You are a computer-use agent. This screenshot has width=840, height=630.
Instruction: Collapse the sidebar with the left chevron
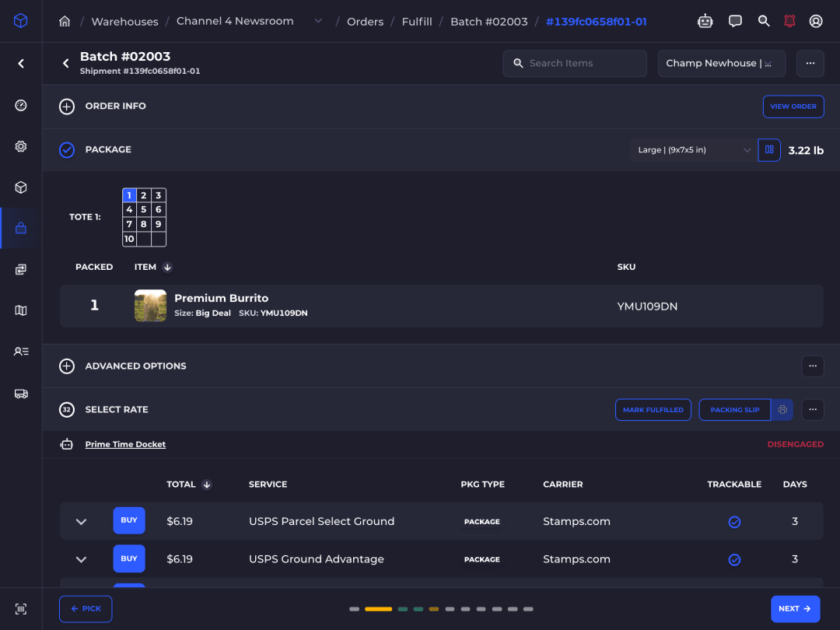pos(21,64)
